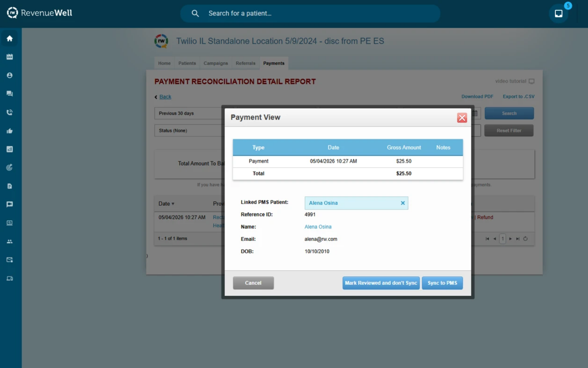
Task: Open the people group sidebar icon
Action: tap(10, 241)
